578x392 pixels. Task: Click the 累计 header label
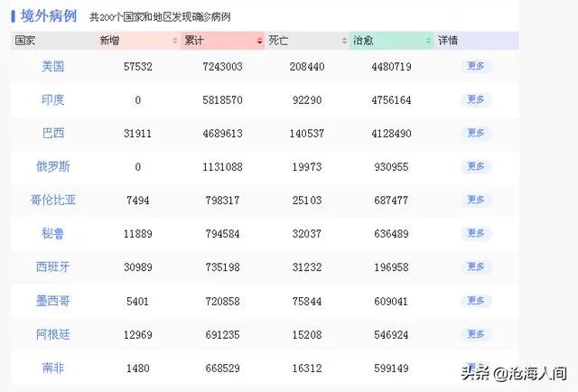[x=194, y=41]
